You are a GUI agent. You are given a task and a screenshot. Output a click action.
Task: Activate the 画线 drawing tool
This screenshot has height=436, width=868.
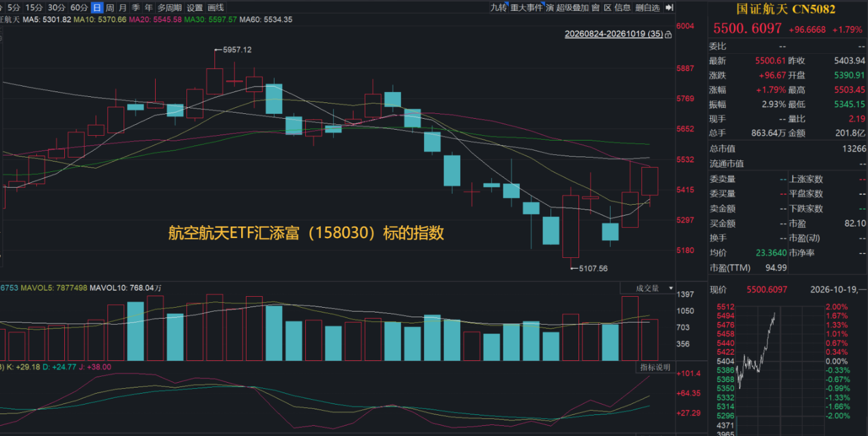tap(215, 8)
